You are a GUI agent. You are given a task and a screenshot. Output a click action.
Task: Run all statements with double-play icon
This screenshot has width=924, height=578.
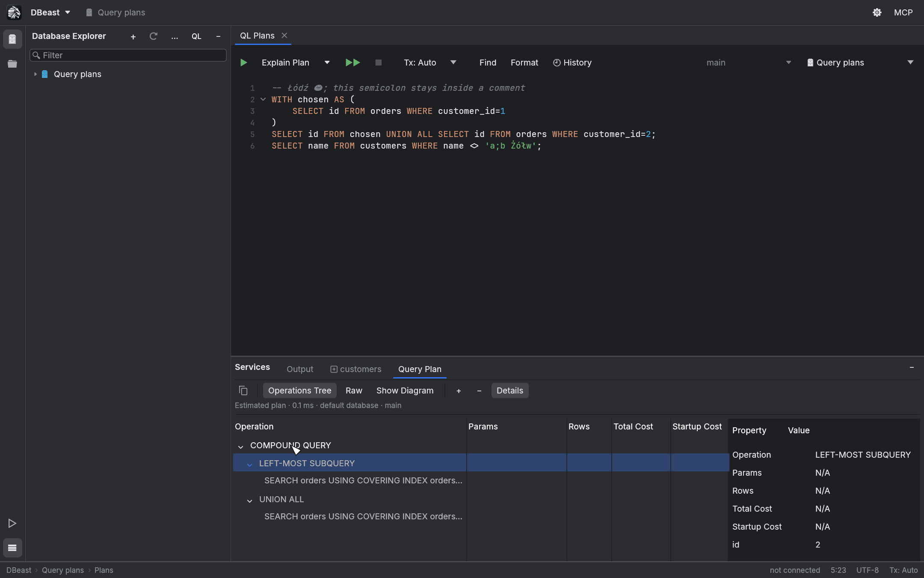(352, 63)
